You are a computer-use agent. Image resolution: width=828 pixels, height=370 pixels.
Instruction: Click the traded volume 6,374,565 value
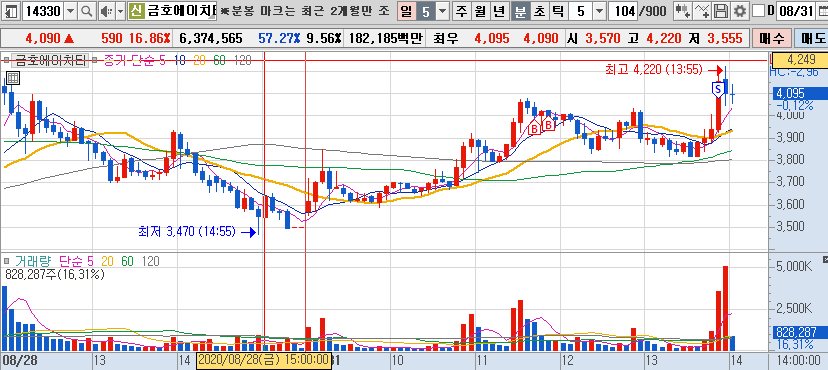(211, 38)
